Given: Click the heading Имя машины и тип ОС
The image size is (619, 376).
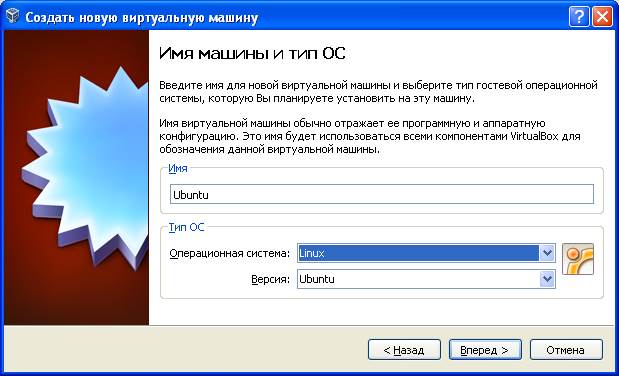Looking at the screenshot, I should (252, 53).
